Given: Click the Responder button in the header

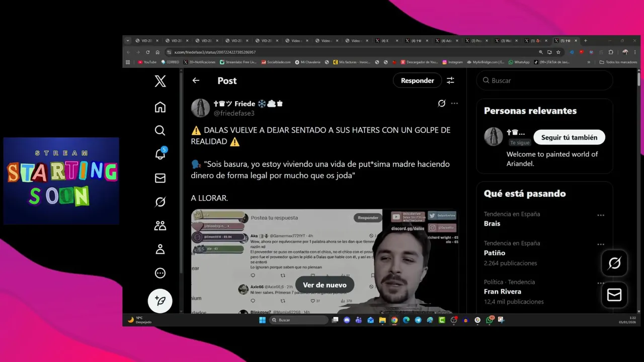Looking at the screenshot, I should click(417, 80).
